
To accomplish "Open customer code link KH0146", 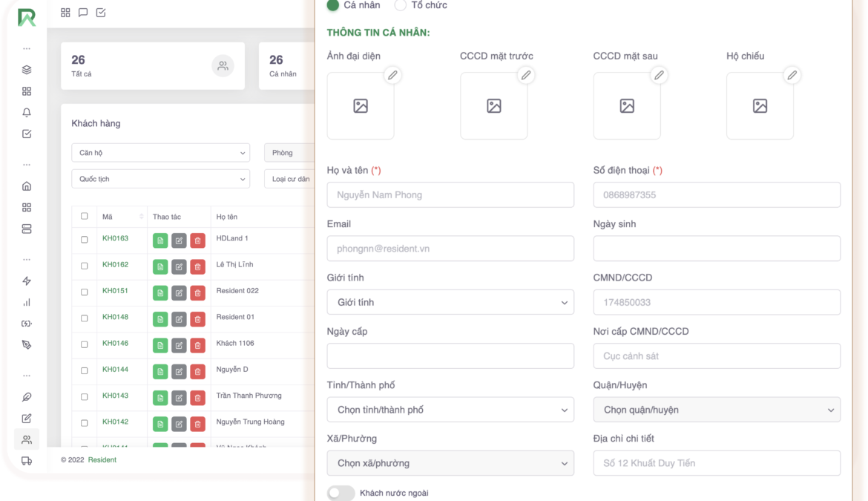I will [115, 344].
